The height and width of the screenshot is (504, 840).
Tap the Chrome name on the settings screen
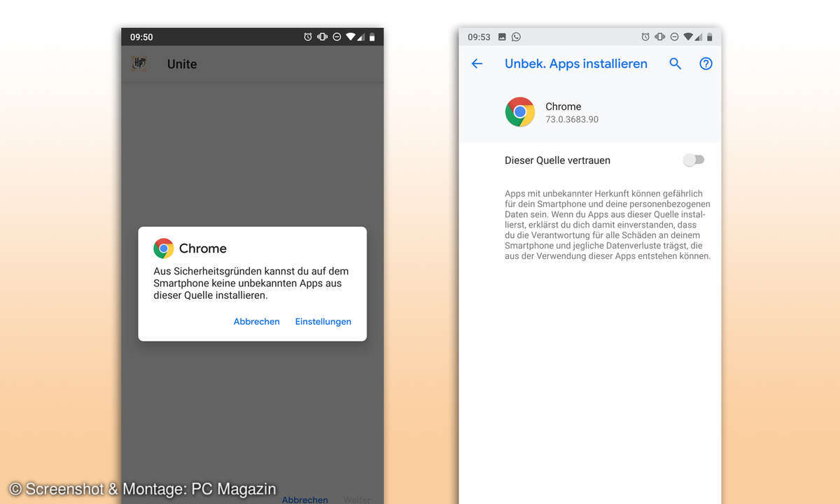[x=563, y=106]
